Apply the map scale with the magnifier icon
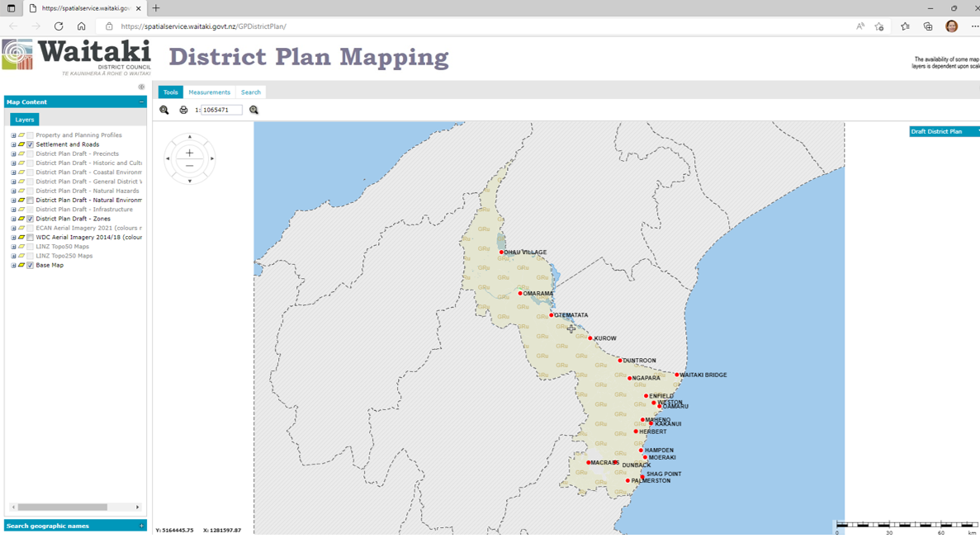This screenshot has height=538, width=980. tap(253, 110)
